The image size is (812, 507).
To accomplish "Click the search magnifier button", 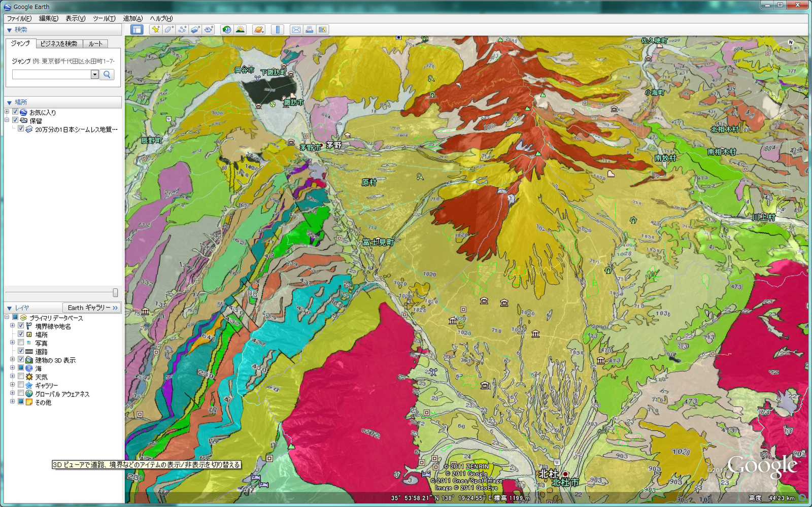I will click(x=107, y=74).
